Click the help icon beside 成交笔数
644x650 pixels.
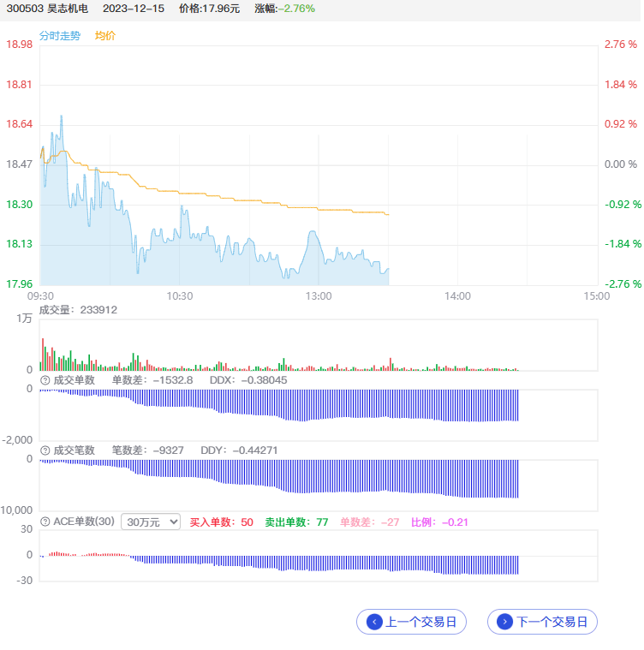(45, 450)
